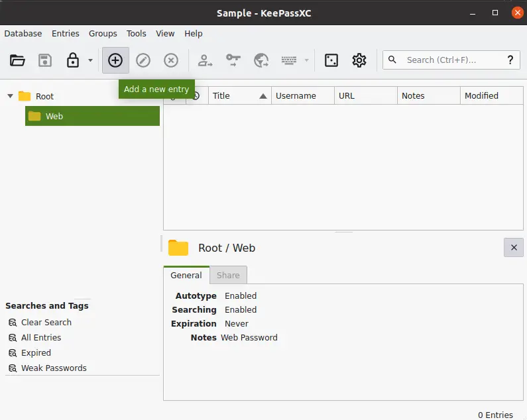Show All Entries saved search

[41, 338]
